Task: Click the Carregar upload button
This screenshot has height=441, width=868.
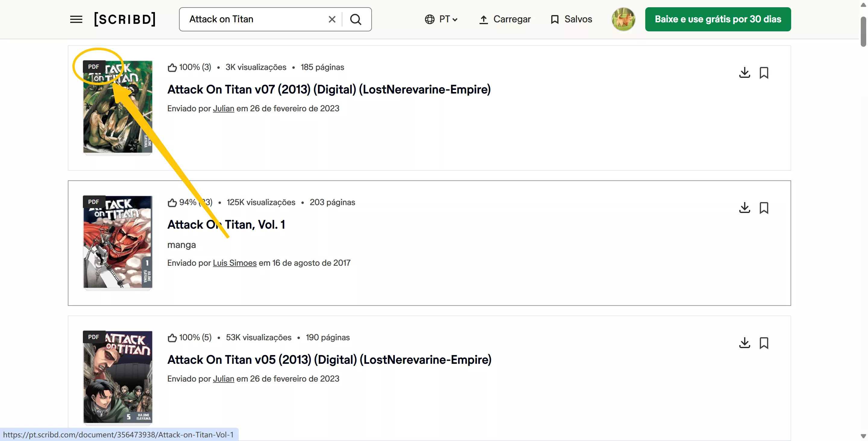Action: pos(505,19)
